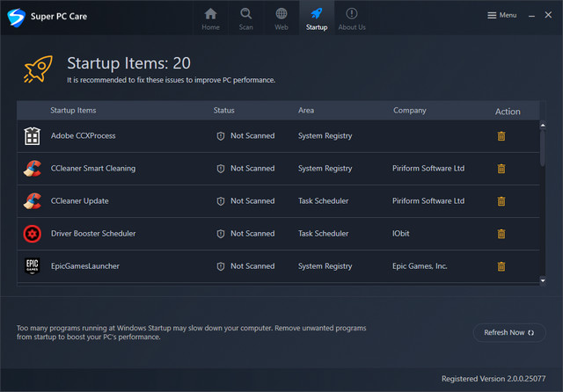
Task: Remove EpicGamesLauncher from startup
Action: point(501,266)
